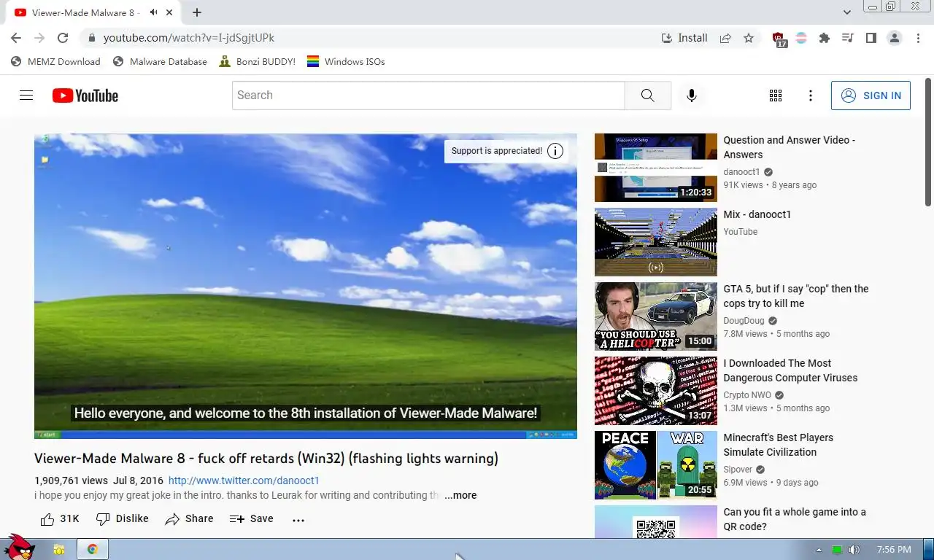Show hidden system tray icons arrow
934x560 pixels.
tap(819, 550)
